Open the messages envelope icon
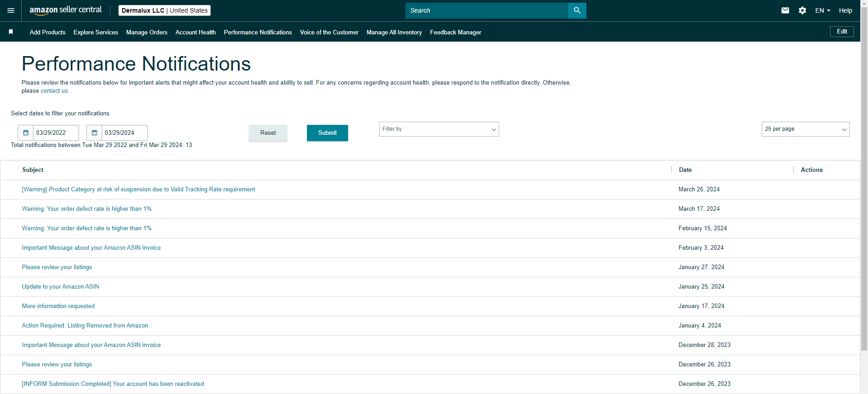Viewport: 868px width, 394px height. (785, 10)
